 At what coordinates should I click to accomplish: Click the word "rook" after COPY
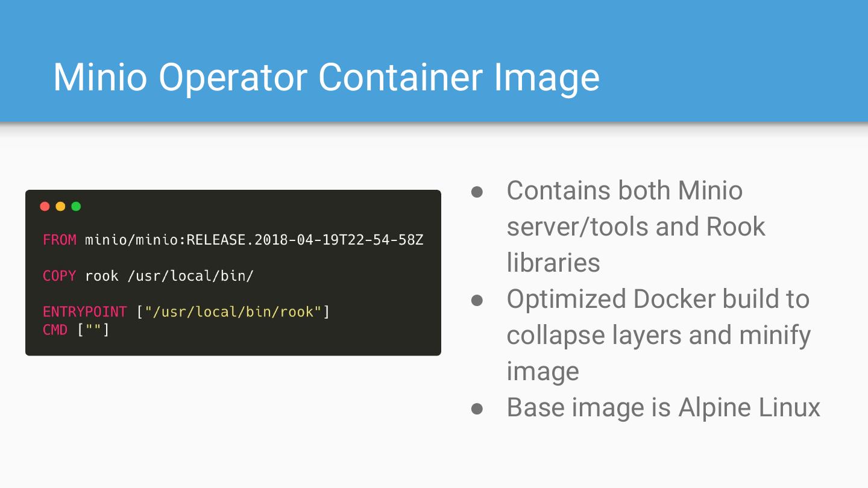coord(102,276)
